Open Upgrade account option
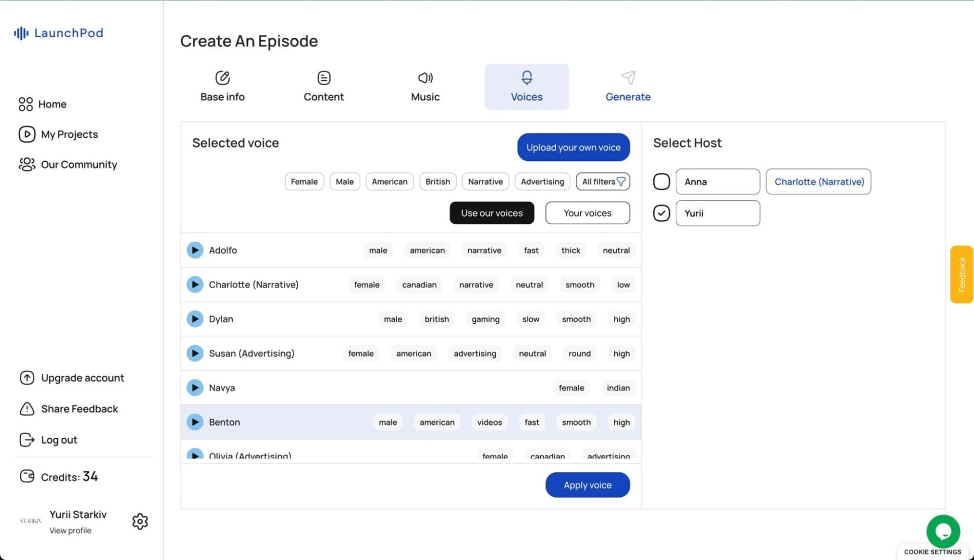 [82, 378]
